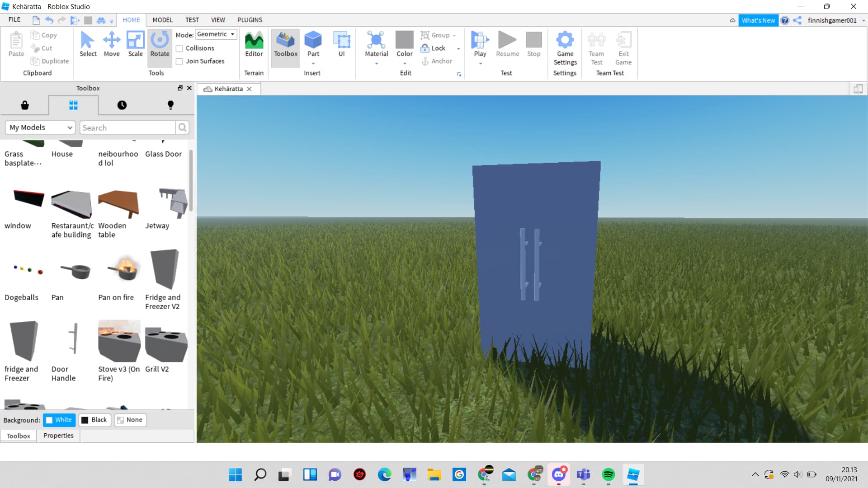This screenshot has height=488, width=868.
Task: Set thumbnail background to White
Action: click(x=59, y=420)
